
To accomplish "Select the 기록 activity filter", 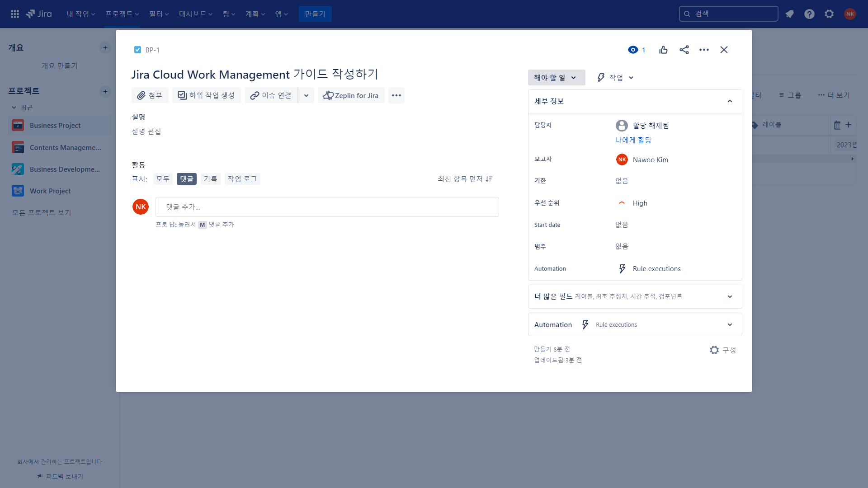I will pos(210,179).
